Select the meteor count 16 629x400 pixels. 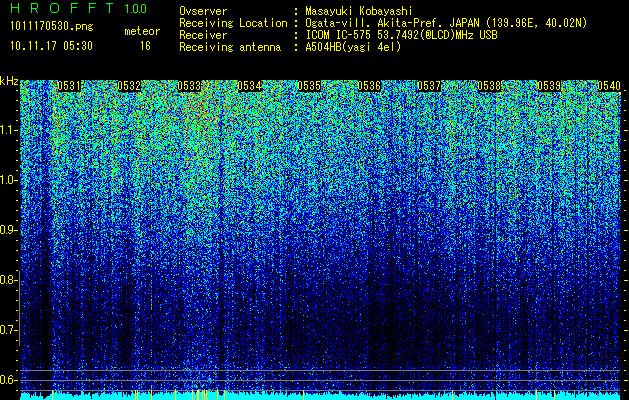point(145,46)
